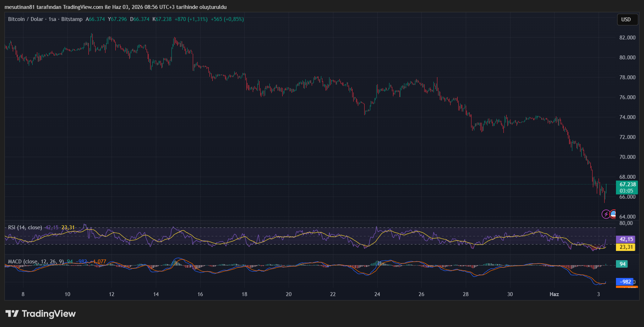Click the 80,00 RSI scale label
644x327 pixels.
(626, 223)
